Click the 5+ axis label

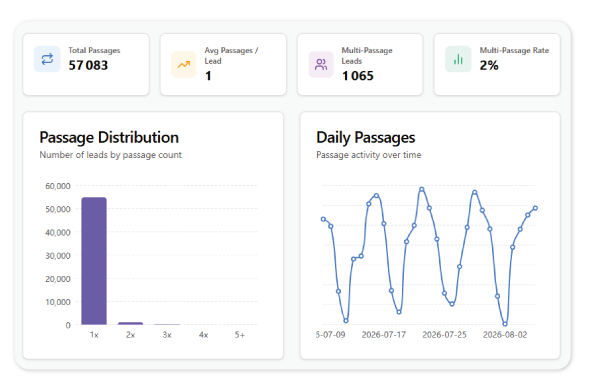coord(240,335)
